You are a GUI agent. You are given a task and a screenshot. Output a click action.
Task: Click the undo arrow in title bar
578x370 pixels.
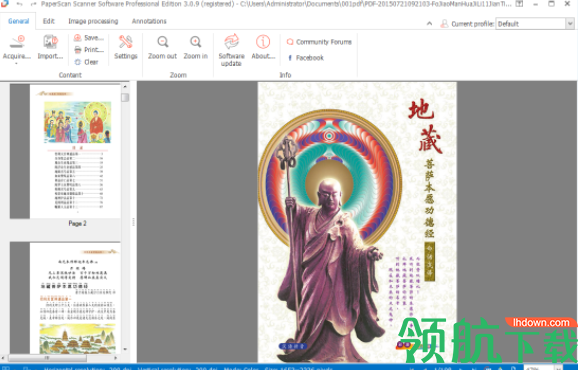[20, 4]
